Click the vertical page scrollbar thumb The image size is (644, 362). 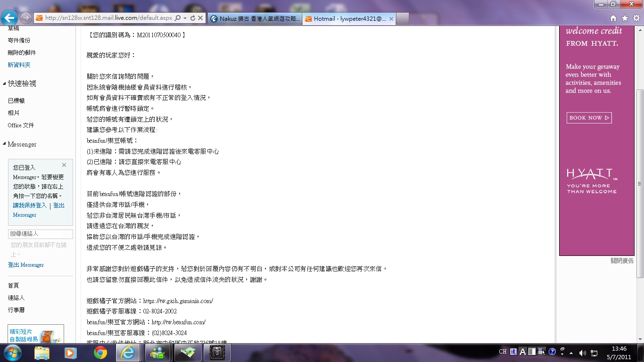640,183
